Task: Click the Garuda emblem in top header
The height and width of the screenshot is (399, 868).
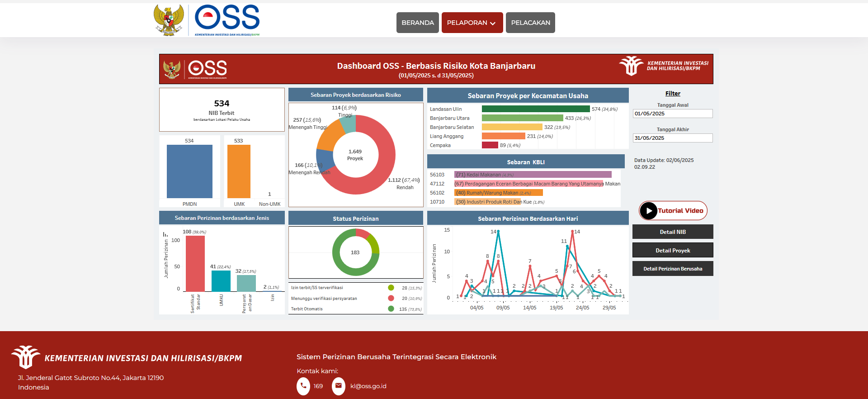Action: [169, 20]
